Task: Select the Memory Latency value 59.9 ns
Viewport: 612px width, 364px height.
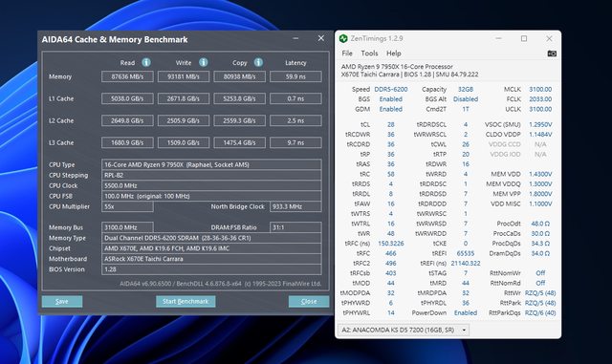Action: (x=295, y=76)
